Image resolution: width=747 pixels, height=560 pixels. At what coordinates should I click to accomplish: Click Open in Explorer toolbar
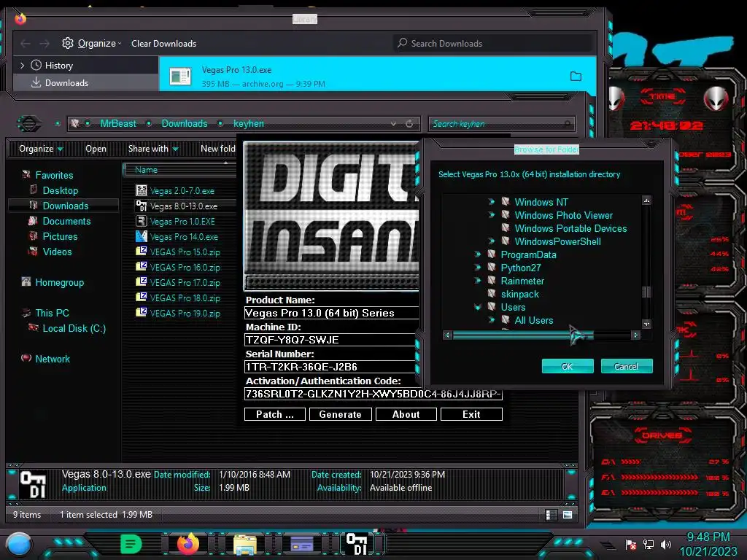[96, 149]
